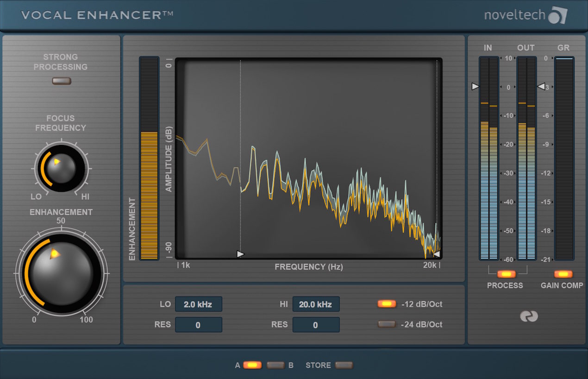Image resolution: width=588 pixels, height=379 pixels.
Task: Click the OUT level meter
Action: (x=526, y=158)
